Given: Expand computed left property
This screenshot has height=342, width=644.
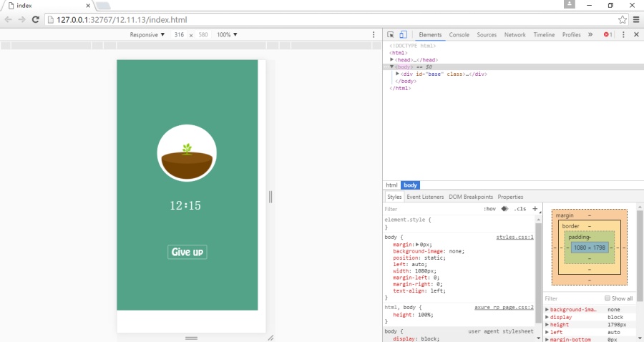Looking at the screenshot, I should point(547,332).
